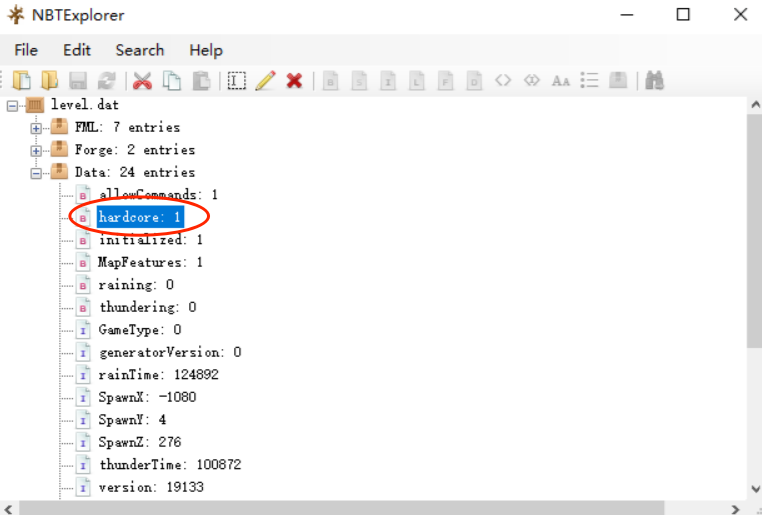Expand the FML entries node
762x515 pixels.
(36, 128)
